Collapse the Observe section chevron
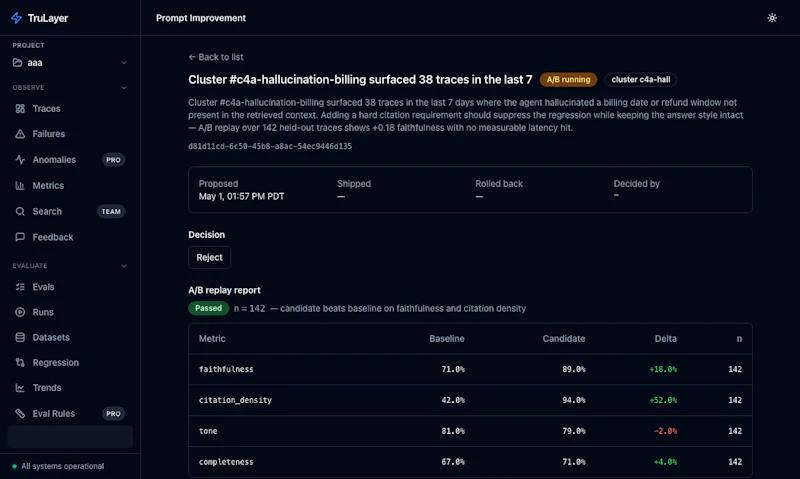Viewport: 800px width, 479px height. pos(124,88)
